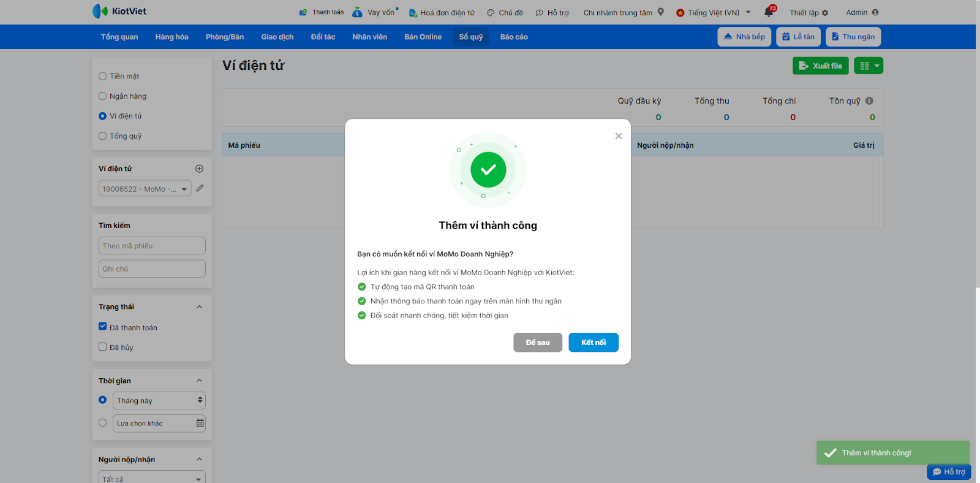Click the Người nộp/nhận column header
980x483 pixels.
[665, 145]
